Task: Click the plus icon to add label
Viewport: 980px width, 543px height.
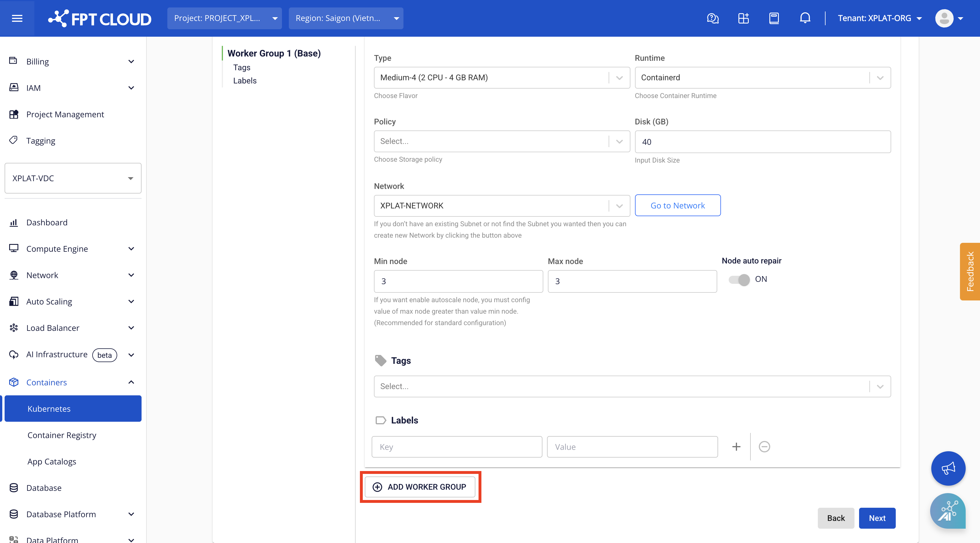Action: pyautogui.click(x=736, y=447)
